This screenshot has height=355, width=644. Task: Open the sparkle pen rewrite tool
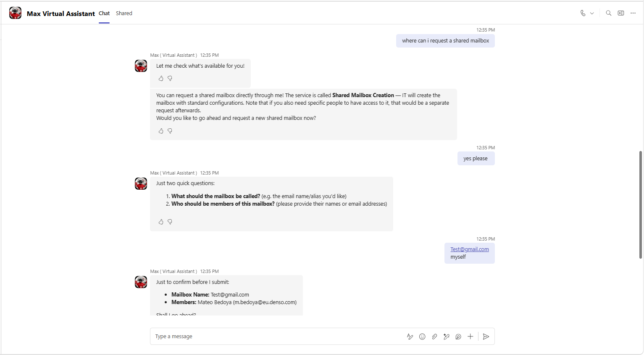[x=447, y=336]
